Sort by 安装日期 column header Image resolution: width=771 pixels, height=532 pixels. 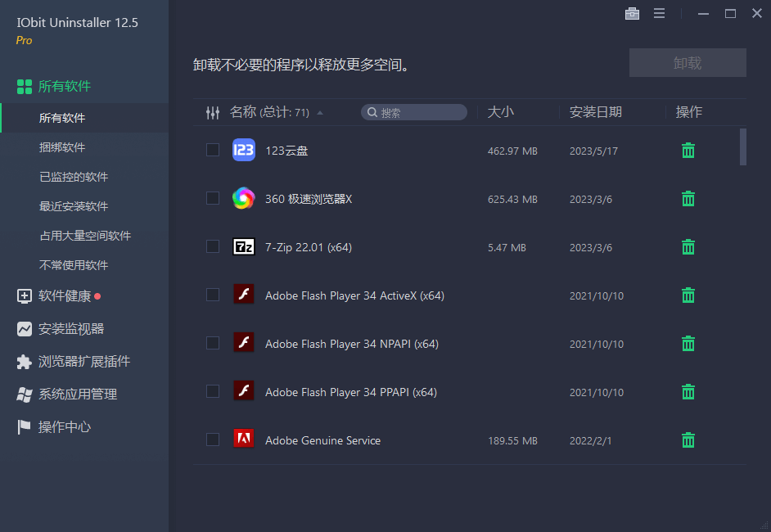click(596, 112)
